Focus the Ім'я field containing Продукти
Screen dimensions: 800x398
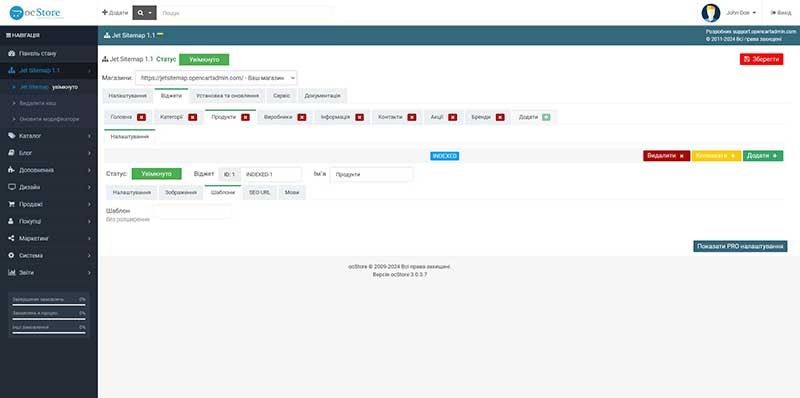371,175
